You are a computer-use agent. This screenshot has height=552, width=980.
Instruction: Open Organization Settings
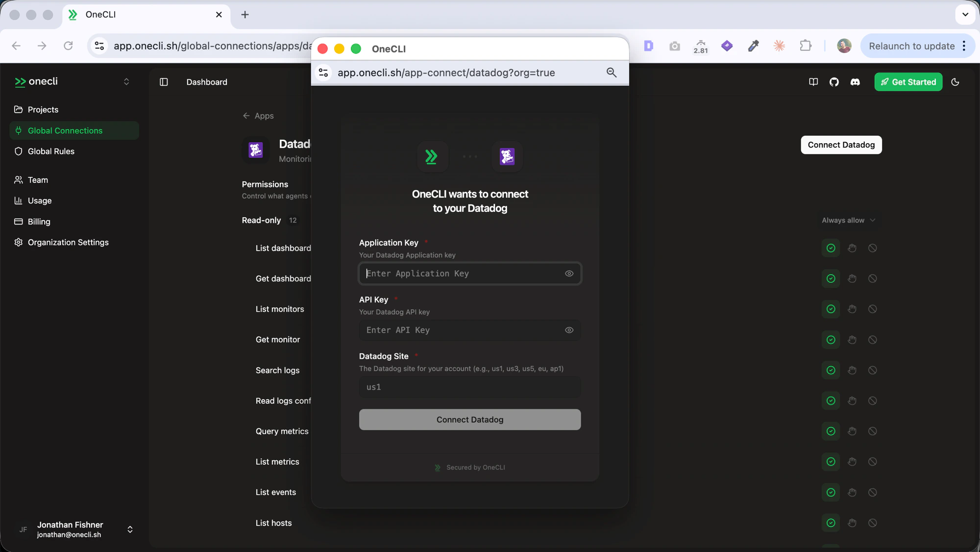[x=73, y=242]
